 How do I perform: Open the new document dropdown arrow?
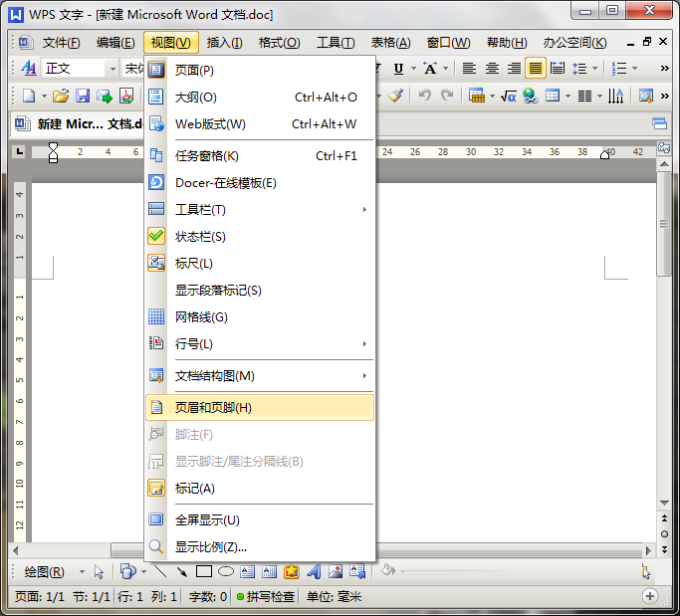44,96
